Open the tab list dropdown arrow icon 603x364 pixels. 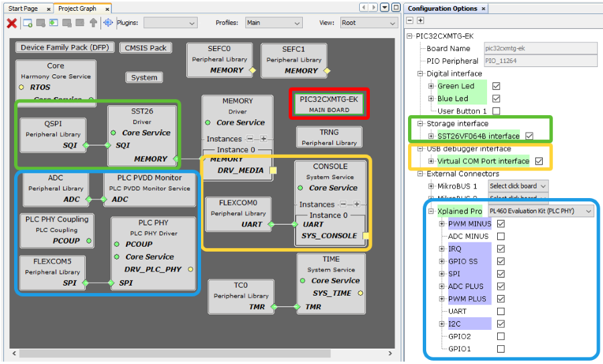coord(385,7)
